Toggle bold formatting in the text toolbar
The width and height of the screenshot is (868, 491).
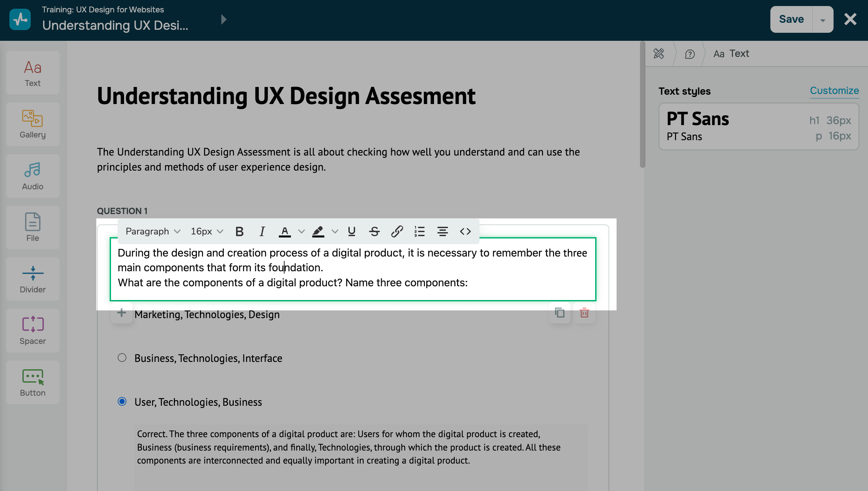point(239,231)
